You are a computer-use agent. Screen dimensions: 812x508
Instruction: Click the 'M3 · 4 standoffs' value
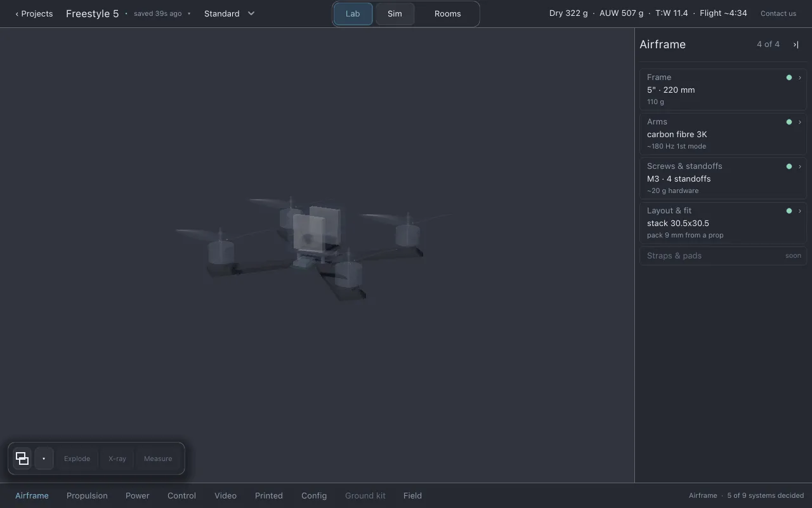click(679, 179)
